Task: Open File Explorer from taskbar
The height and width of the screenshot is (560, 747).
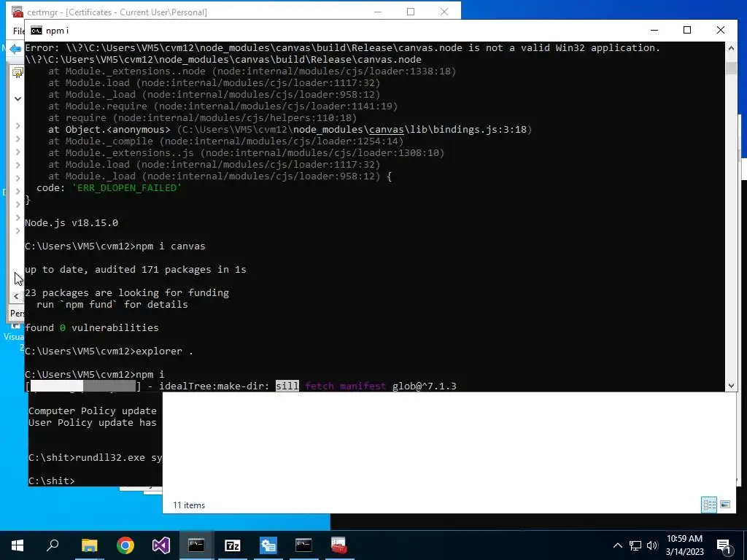Action: (89, 545)
